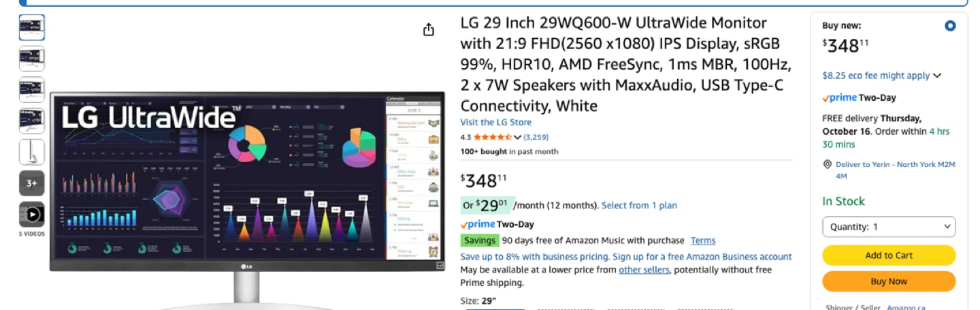
Task: Select the first product thumbnail image
Action: pos(32,27)
